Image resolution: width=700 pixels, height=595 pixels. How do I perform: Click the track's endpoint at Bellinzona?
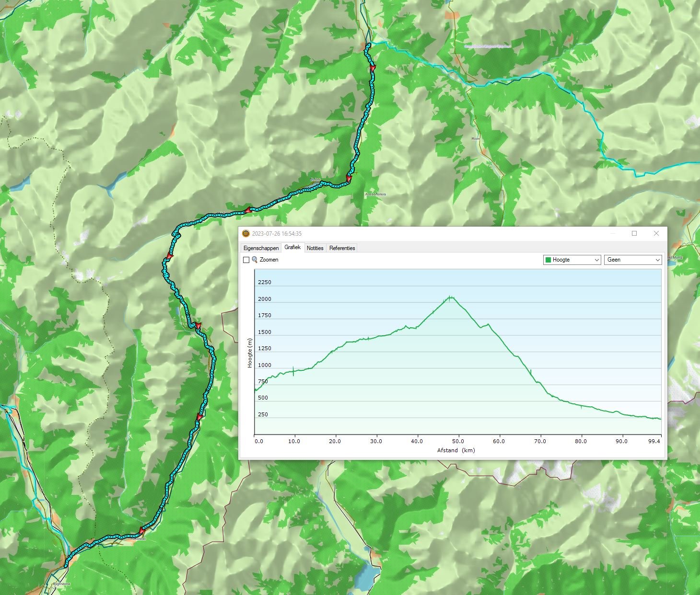tap(66, 566)
